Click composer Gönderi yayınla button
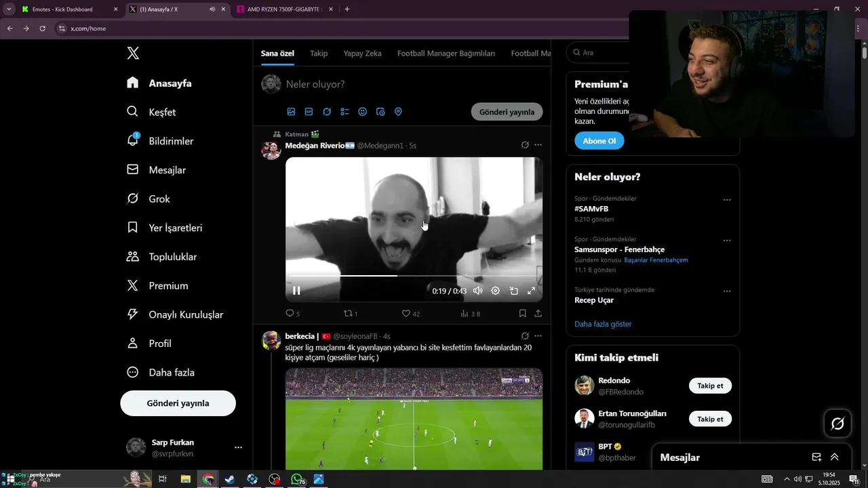 (x=507, y=112)
